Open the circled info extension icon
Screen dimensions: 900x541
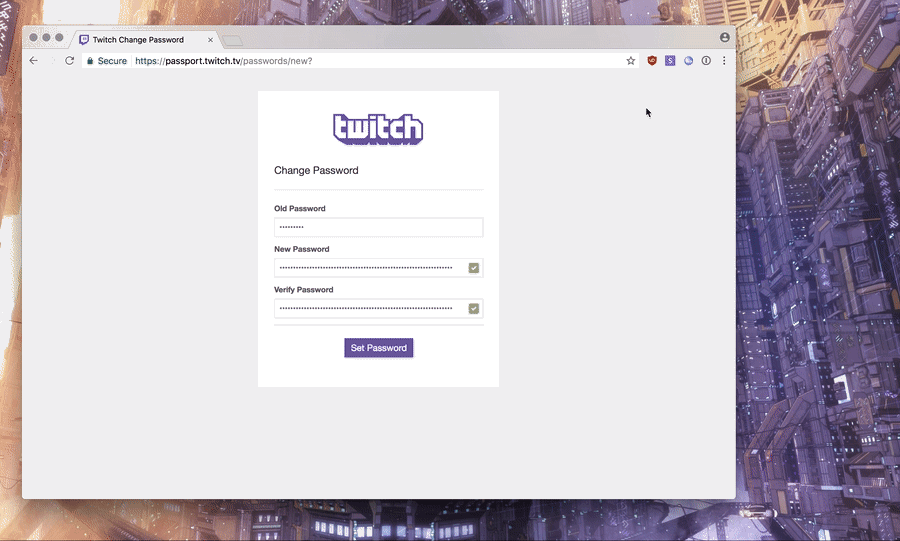pos(706,60)
